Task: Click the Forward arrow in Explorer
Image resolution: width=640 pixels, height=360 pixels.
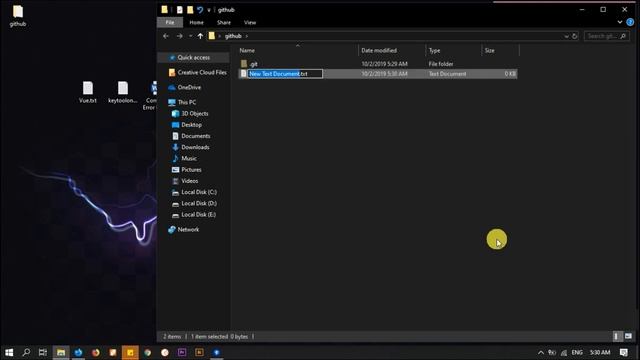Action: coord(180,36)
